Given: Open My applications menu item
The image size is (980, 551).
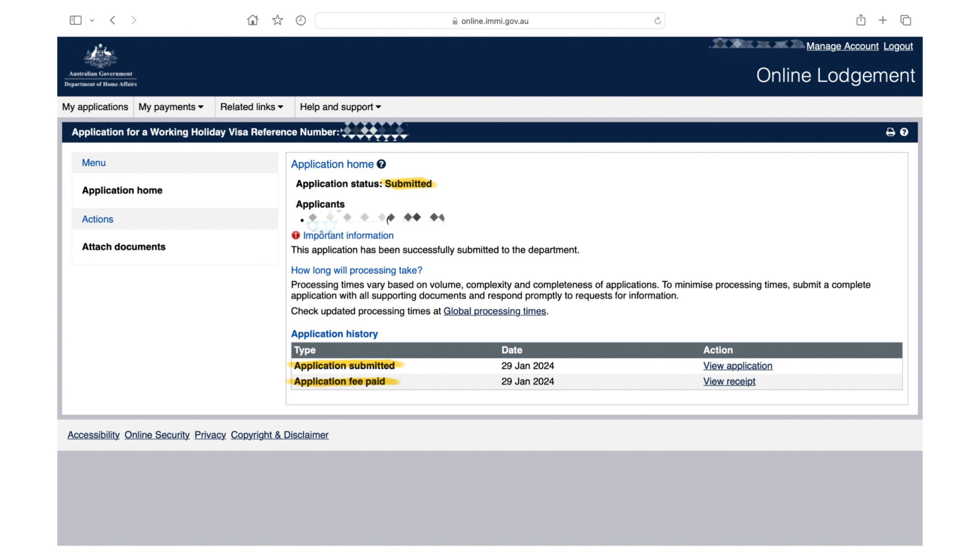Looking at the screenshot, I should click(95, 107).
